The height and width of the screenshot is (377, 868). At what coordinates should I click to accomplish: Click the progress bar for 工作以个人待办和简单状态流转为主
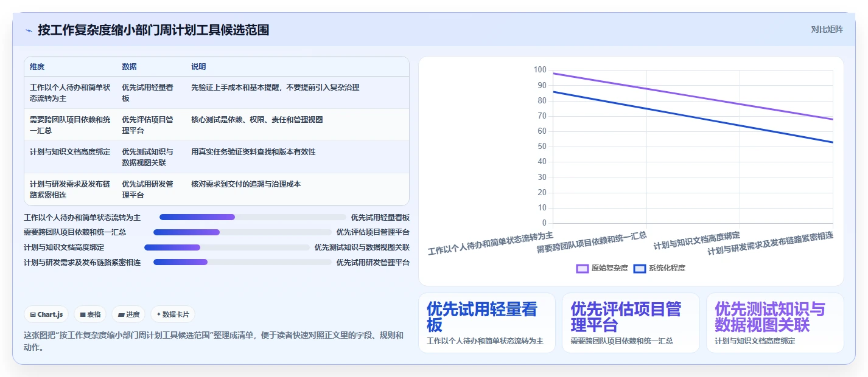253,217
